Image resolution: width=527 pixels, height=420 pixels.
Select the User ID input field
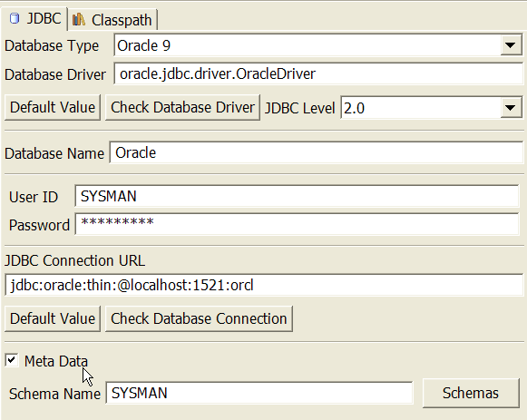coord(297,196)
